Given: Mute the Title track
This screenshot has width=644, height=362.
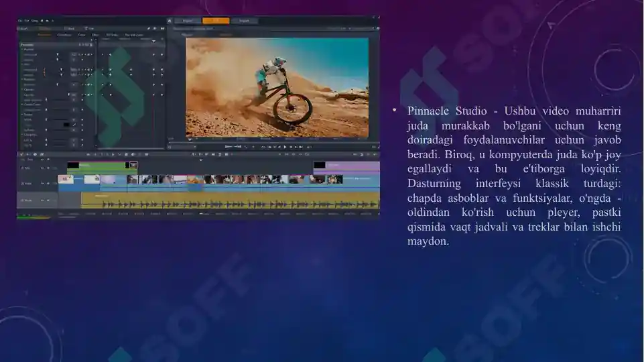Looking at the screenshot, I should 48,168.
